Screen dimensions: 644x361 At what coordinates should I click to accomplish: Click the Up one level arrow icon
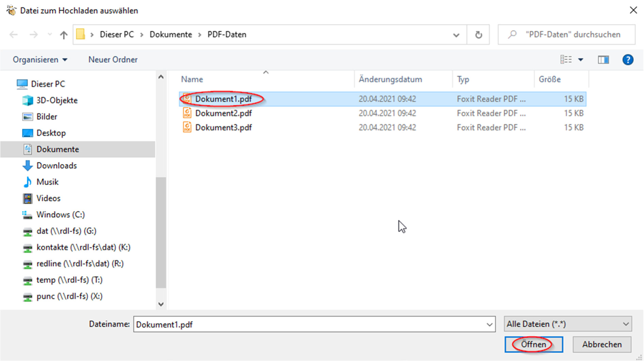(x=64, y=35)
